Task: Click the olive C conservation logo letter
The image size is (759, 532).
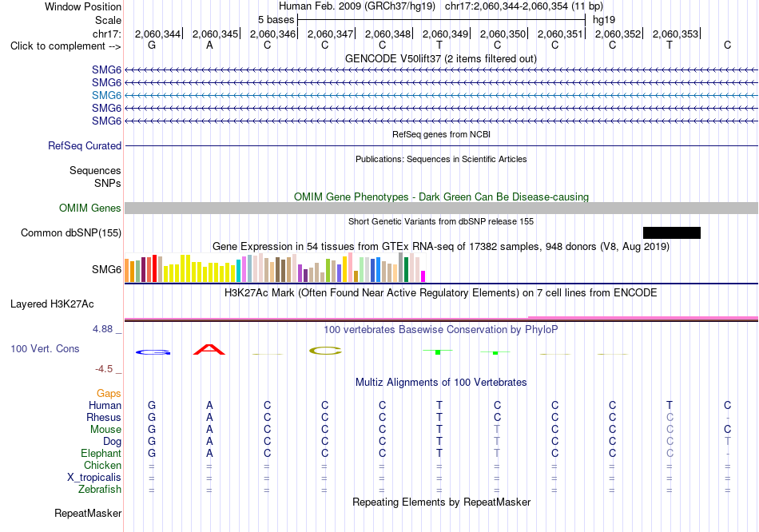Action: [x=325, y=351]
